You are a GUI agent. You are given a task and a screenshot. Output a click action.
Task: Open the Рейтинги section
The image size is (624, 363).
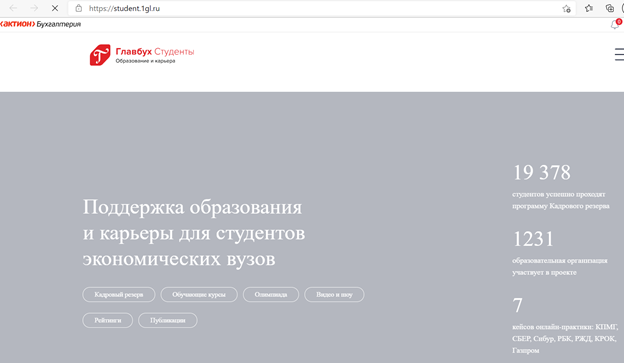point(107,320)
